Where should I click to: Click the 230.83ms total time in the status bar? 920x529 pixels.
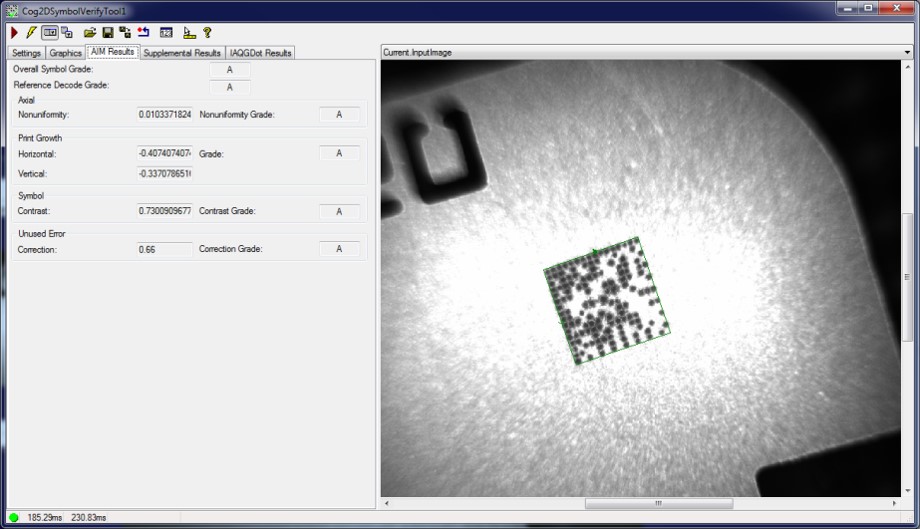pos(89,517)
